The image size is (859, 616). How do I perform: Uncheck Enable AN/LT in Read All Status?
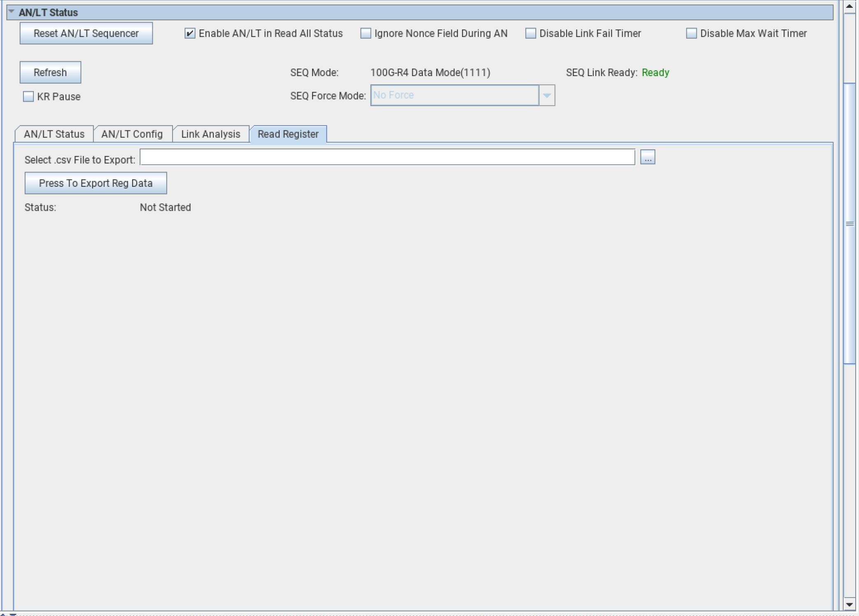click(x=190, y=33)
